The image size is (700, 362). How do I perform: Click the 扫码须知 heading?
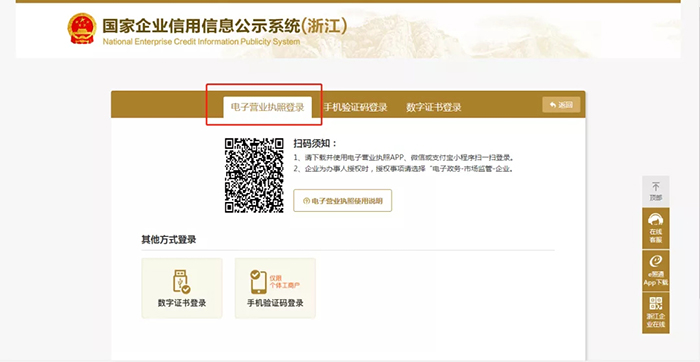pyautogui.click(x=315, y=143)
